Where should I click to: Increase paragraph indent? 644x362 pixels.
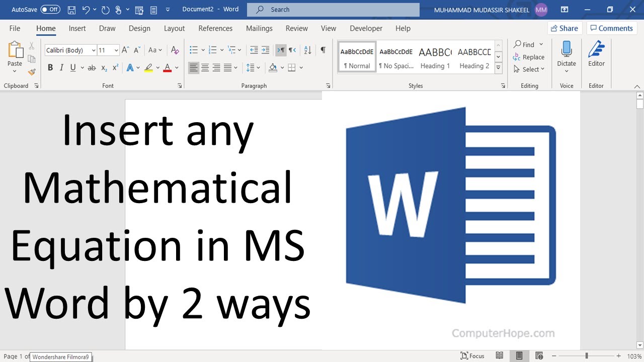point(265,50)
